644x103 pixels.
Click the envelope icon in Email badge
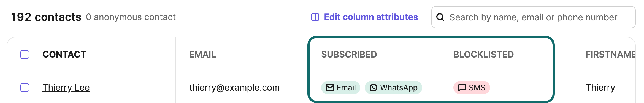tap(330, 88)
